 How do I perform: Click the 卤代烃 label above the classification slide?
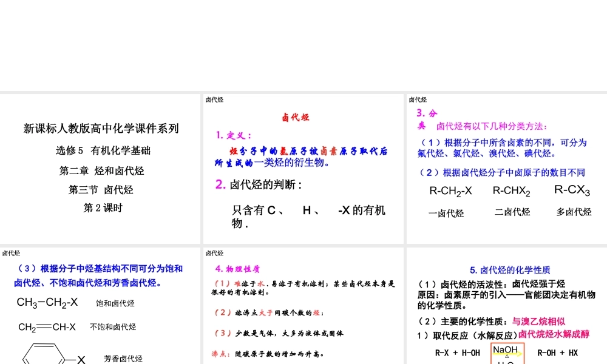(x=418, y=99)
